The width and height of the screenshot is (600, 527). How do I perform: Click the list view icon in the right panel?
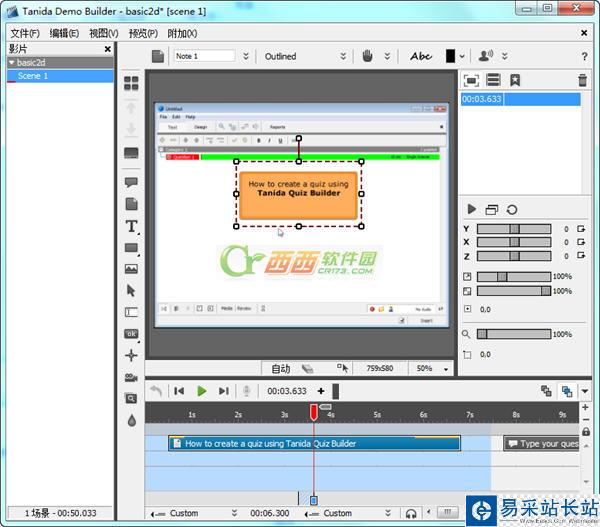click(493, 80)
